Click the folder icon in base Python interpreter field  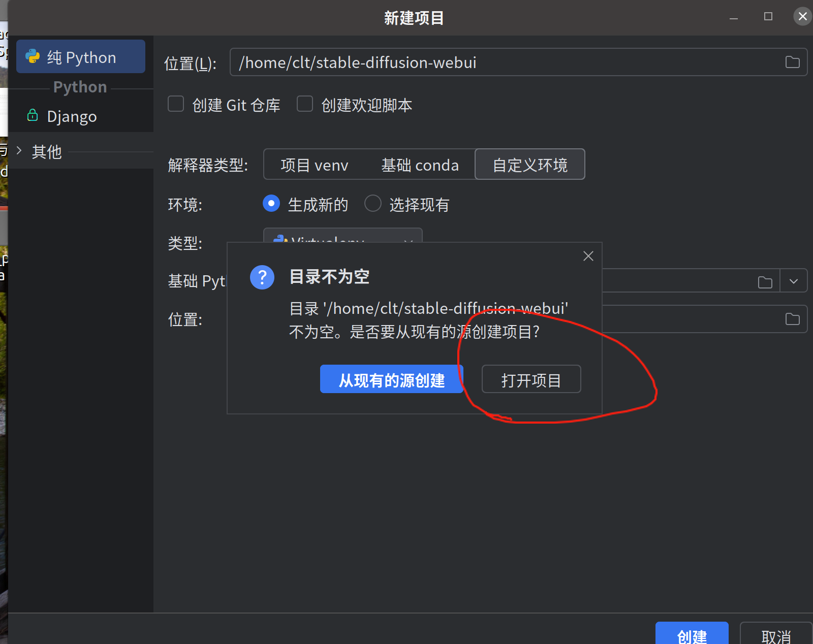765,282
